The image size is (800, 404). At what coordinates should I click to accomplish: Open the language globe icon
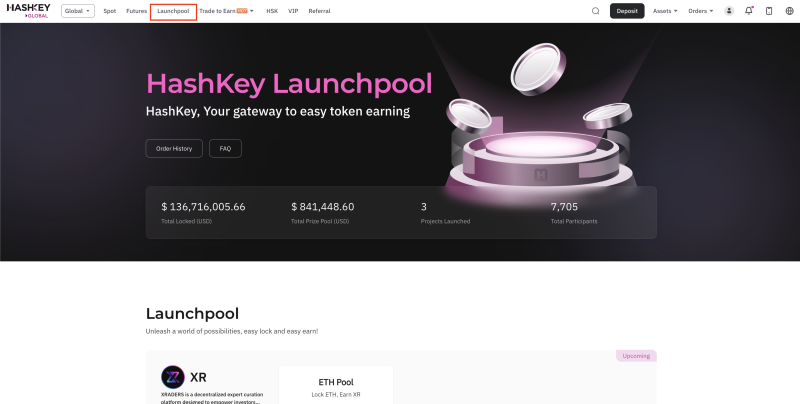pyautogui.click(x=789, y=11)
